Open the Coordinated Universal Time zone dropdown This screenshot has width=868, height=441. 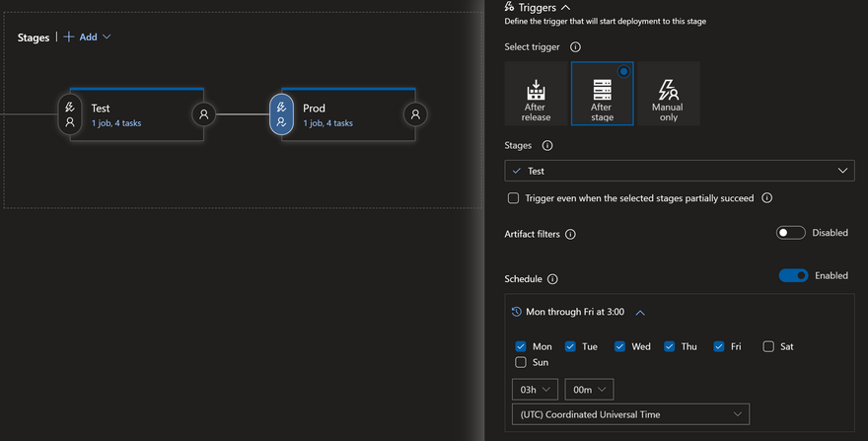tap(630, 414)
